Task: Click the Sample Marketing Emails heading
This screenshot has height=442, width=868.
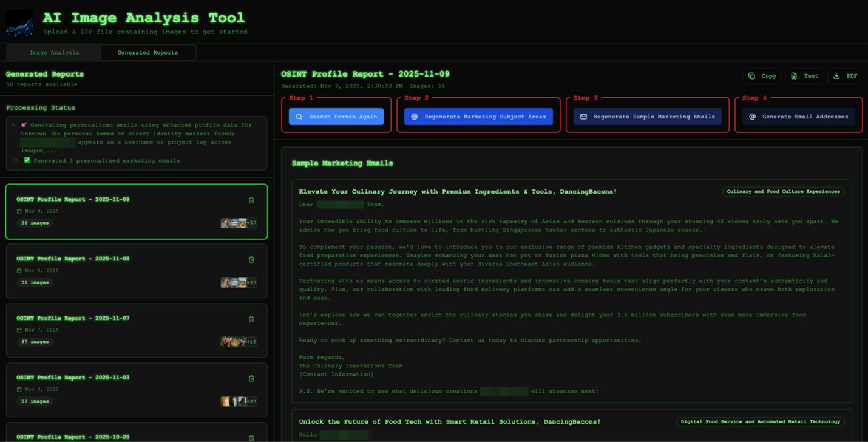Action: 342,163
